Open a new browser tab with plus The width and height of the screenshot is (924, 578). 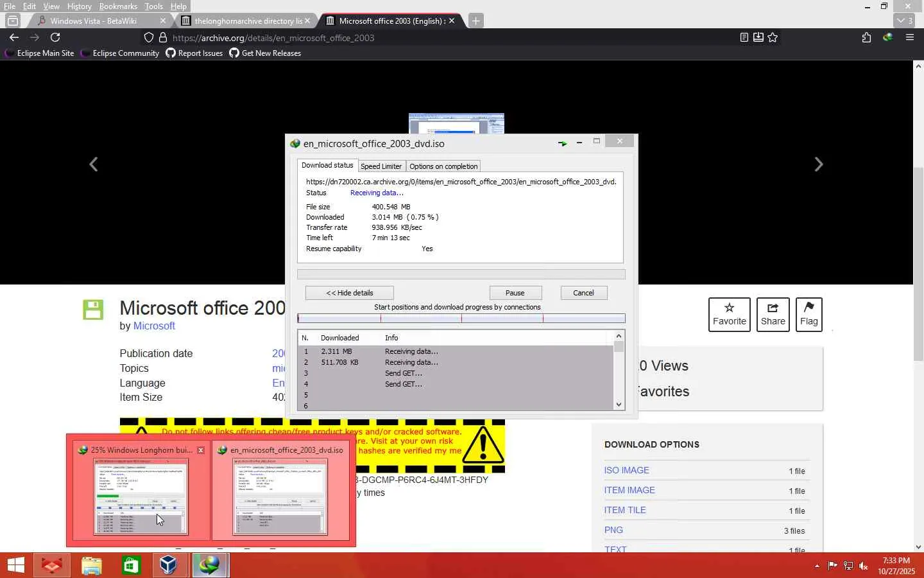(x=475, y=21)
